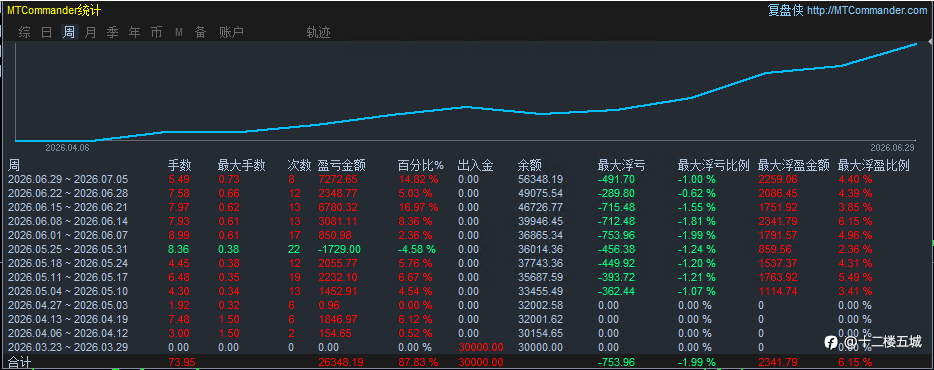This screenshot has height=370, width=934.
Task: Sort by 最大浮亏 column header
Action: [621, 165]
